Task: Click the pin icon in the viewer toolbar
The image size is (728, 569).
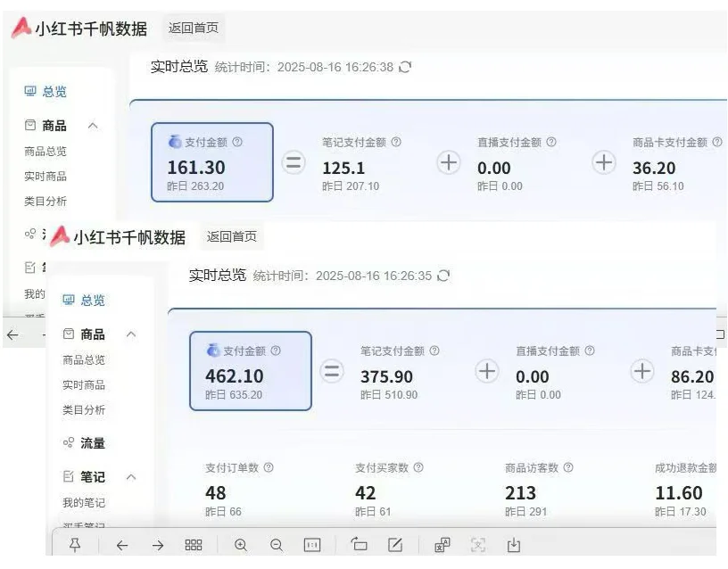Action: [75, 545]
